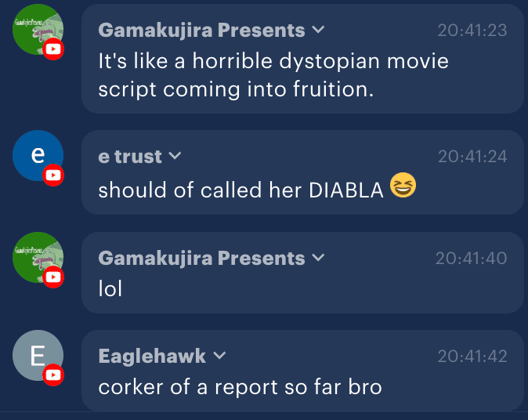This screenshot has height=420, width=528.
Task: Click 'Gamakujira Presents' name above the 'lol' message
Action: tap(201, 259)
